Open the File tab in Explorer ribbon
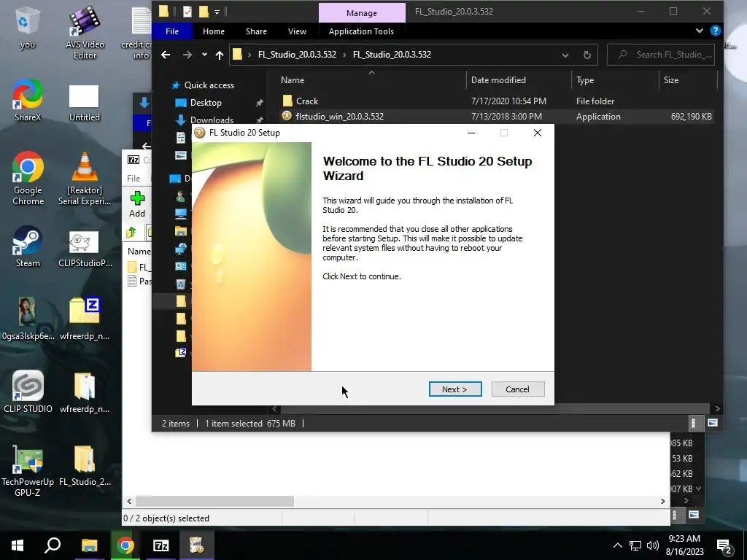The image size is (747, 560). (172, 31)
